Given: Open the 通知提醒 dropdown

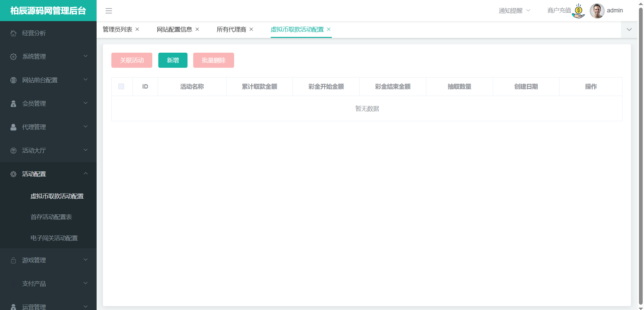Looking at the screenshot, I should pos(515,11).
